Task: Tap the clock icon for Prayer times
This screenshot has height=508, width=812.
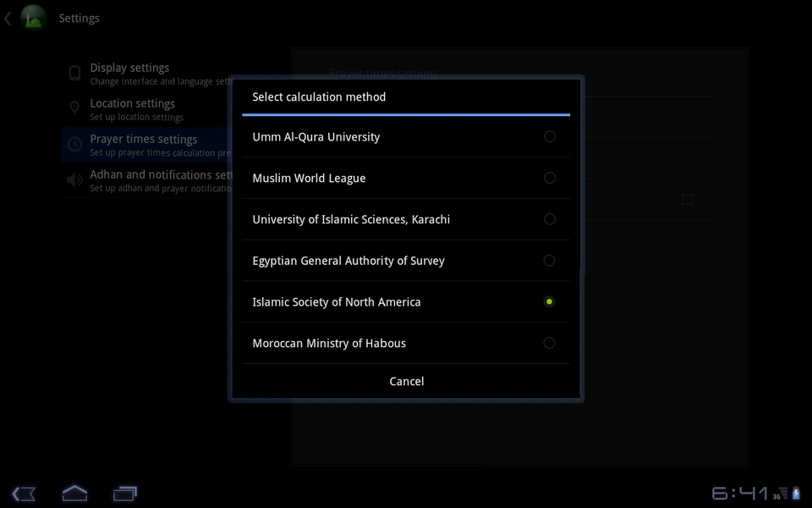Action: (x=74, y=144)
